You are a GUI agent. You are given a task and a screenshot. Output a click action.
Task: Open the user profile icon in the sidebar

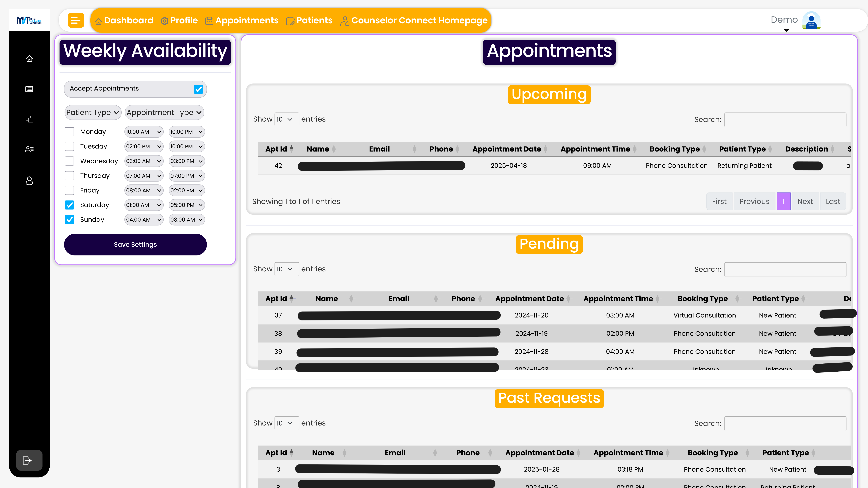[29, 181]
